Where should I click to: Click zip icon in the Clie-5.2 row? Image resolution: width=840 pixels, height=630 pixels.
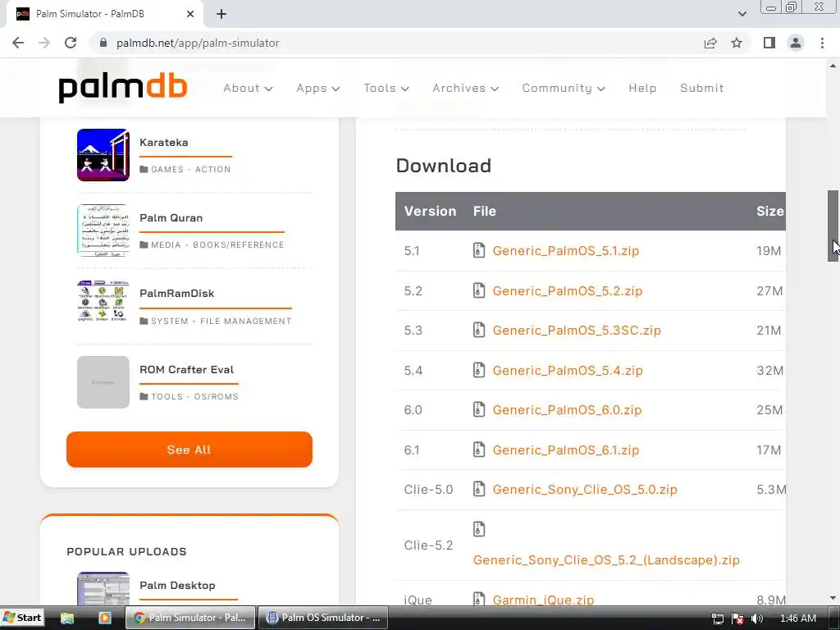point(479,529)
